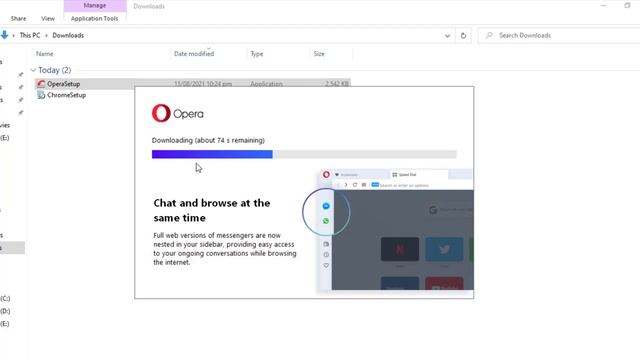This screenshot has height=360, width=640.
Task: Open the View ribbon tab
Action: (x=48, y=18)
